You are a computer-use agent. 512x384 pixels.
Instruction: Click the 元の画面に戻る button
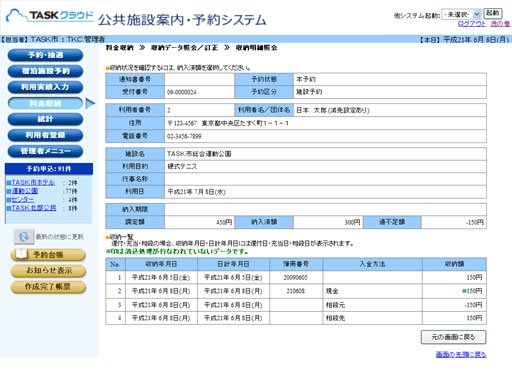(x=453, y=337)
